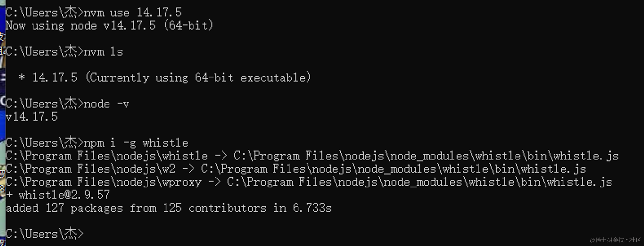Viewport: 644px width, 246px height.
Task: Click the "nodejs\whistle" symlink source path
Action: [x=161, y=156]
